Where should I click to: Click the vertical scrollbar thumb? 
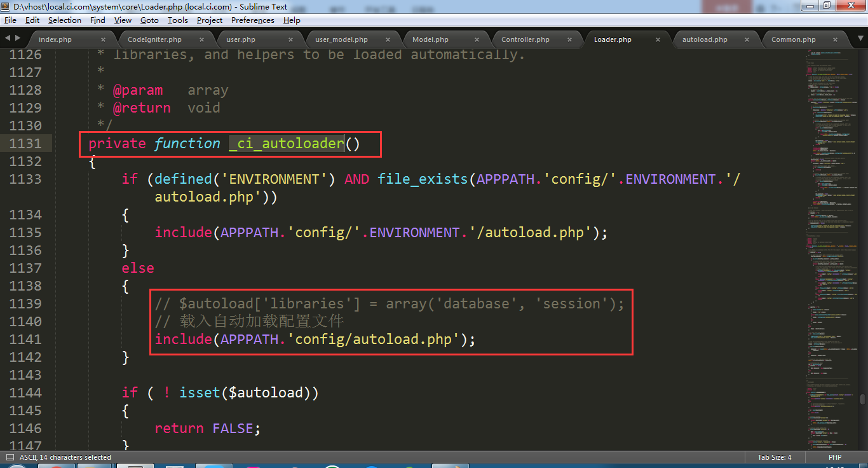coord(862,399)
